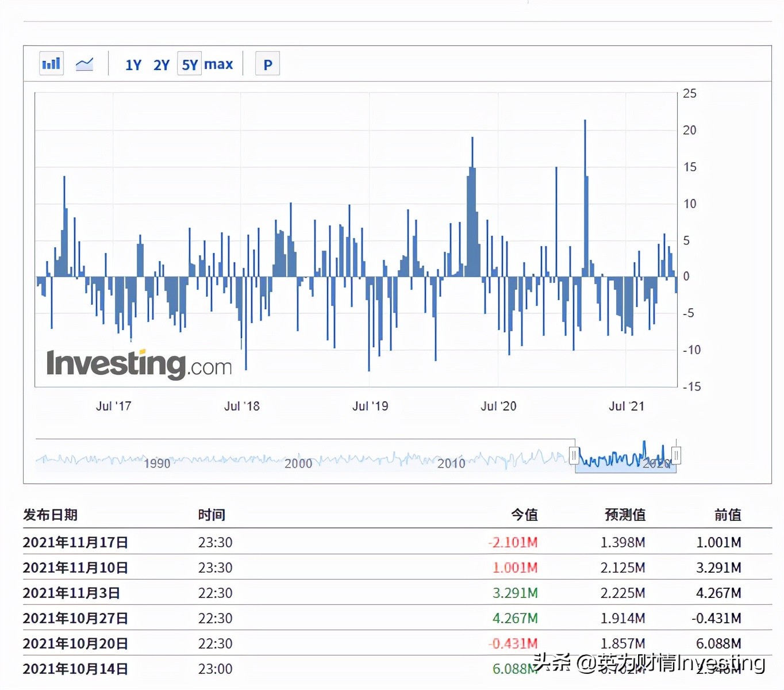Click the Investing.com logo watermark
Screen dimensions: 784x690
click(139, 364)
